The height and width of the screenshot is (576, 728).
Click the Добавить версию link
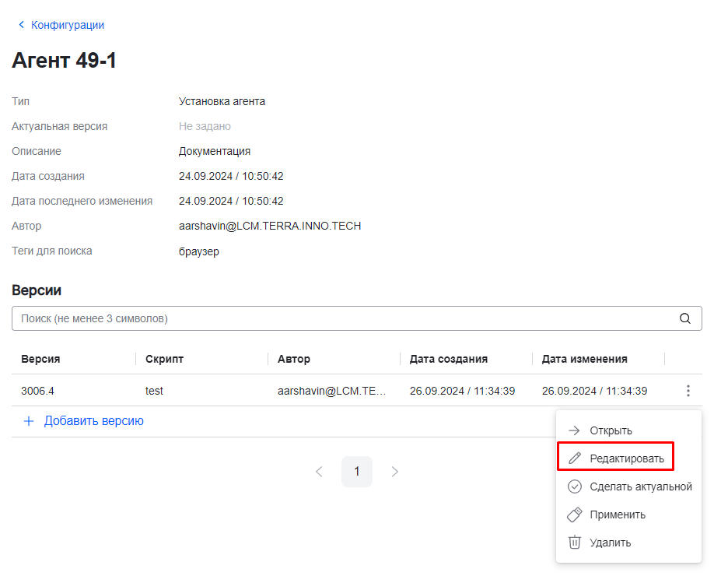tap(93, 421)
